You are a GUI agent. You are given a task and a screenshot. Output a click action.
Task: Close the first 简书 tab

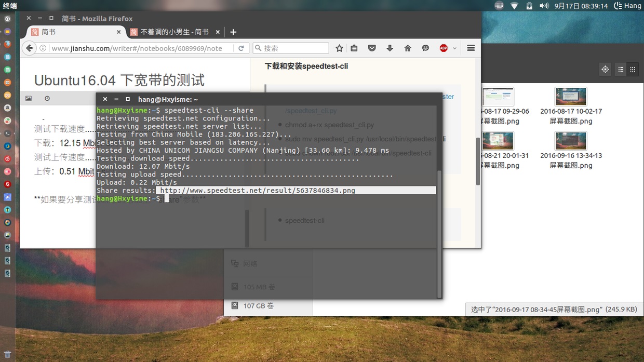tap(118, 32)
